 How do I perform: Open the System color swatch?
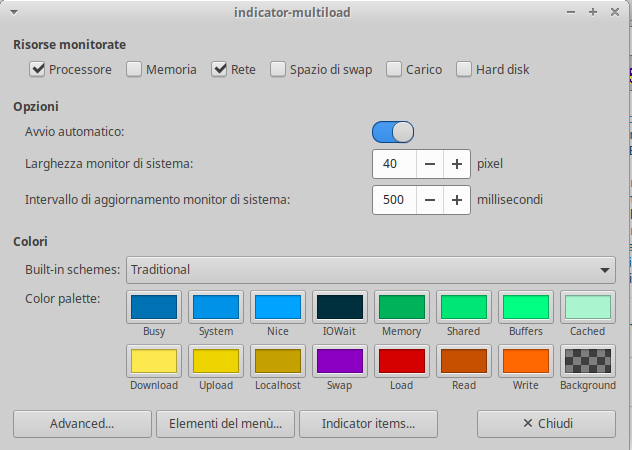[216, 307]
